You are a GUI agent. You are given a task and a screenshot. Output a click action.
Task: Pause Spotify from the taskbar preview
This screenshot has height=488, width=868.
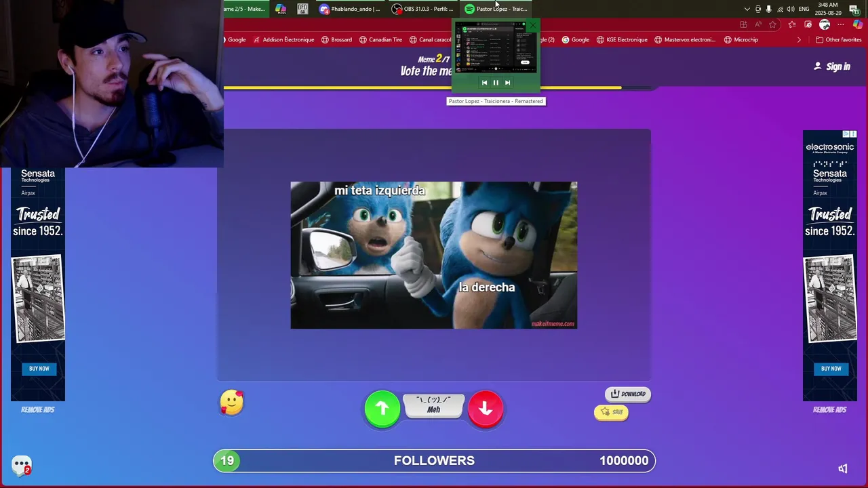tap(496, 83)
